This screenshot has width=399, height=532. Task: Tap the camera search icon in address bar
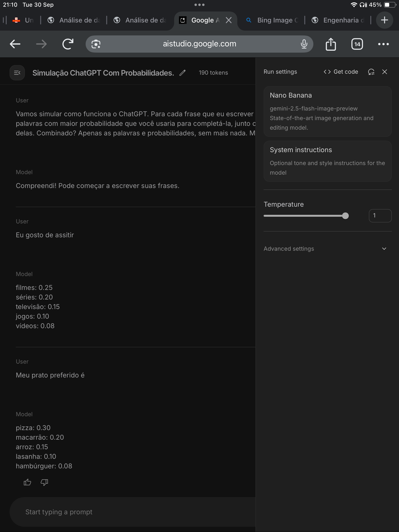pos(96,44)
